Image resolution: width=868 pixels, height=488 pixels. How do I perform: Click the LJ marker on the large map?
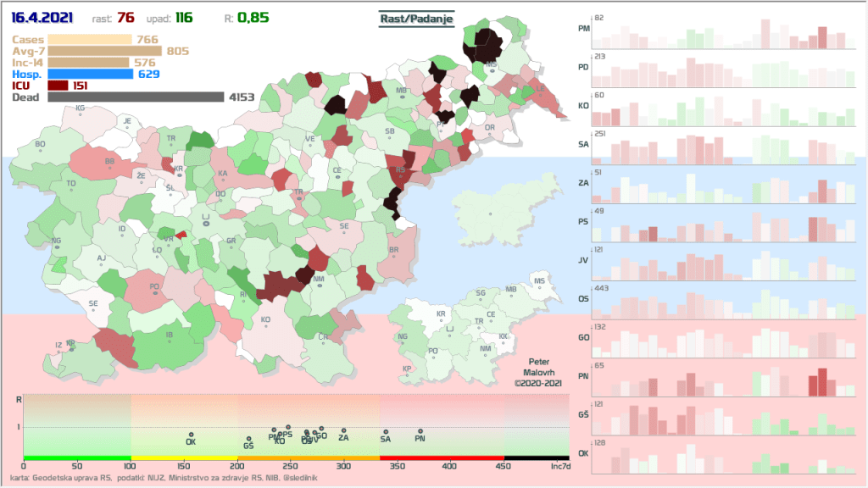tap(206, 222)
